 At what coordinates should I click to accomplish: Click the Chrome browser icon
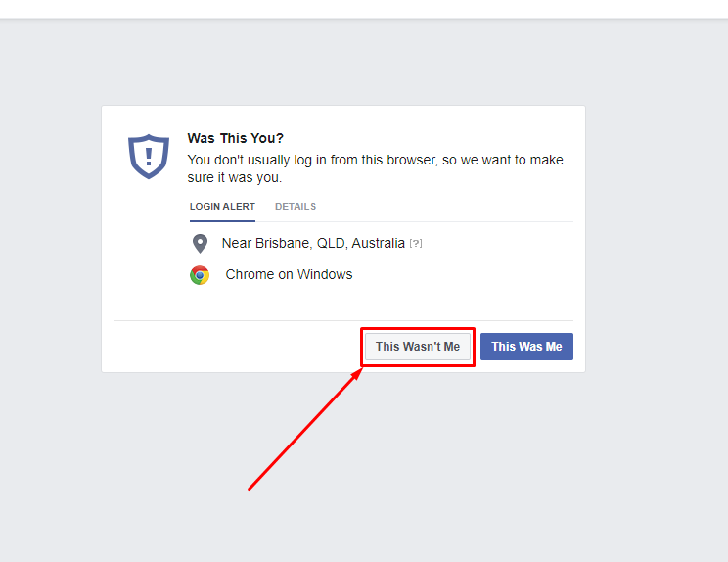[x=200, y=275]
